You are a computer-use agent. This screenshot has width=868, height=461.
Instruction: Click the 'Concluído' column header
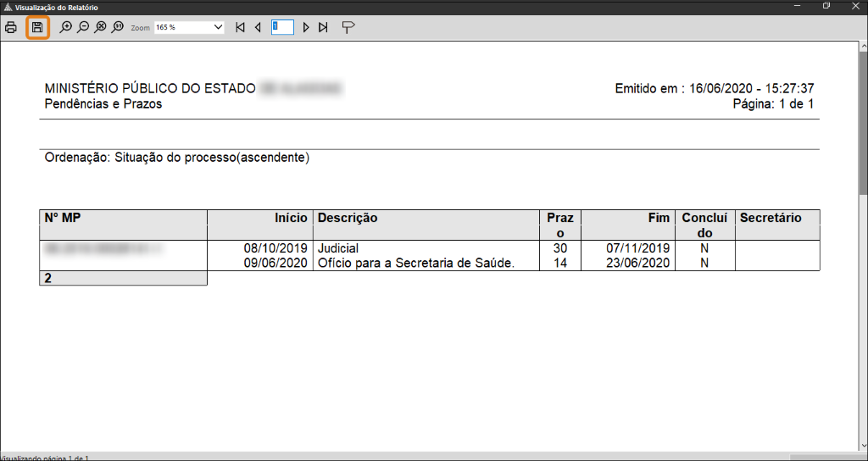point(704,225)
